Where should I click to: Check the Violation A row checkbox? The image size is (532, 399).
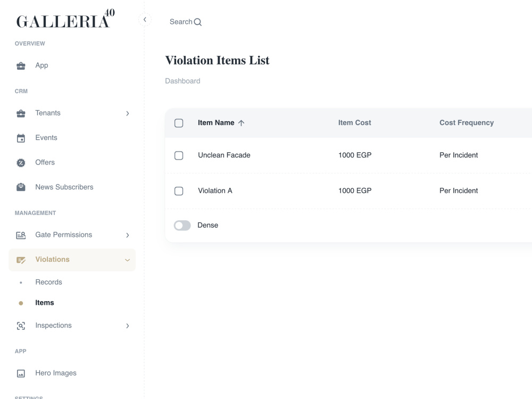point(179,191)
